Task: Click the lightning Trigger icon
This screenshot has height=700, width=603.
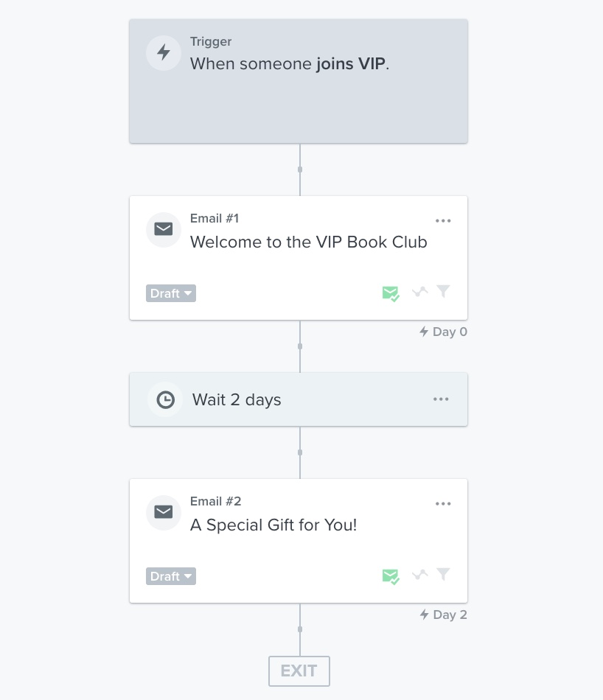Action: pyautogui.click(x=164, y=52)
